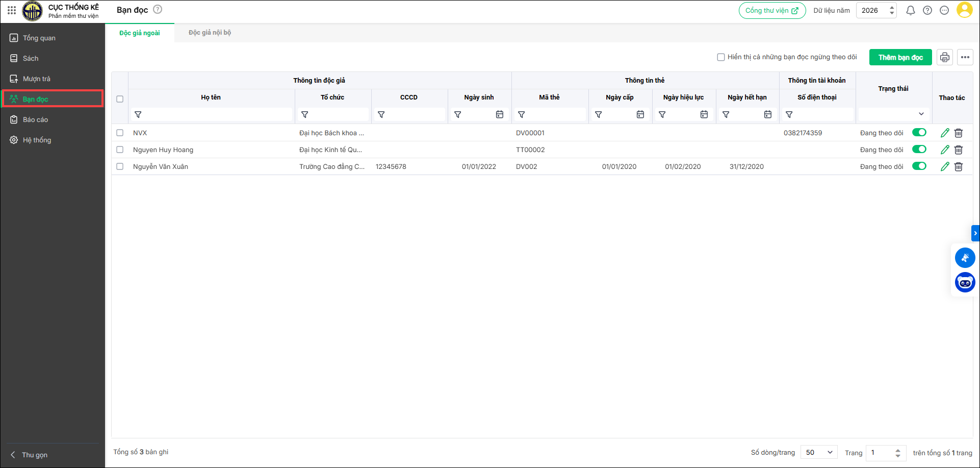Open the chatbot assistant icon
Viewport: 980px width, 468px height.
[x=965, y=282]
